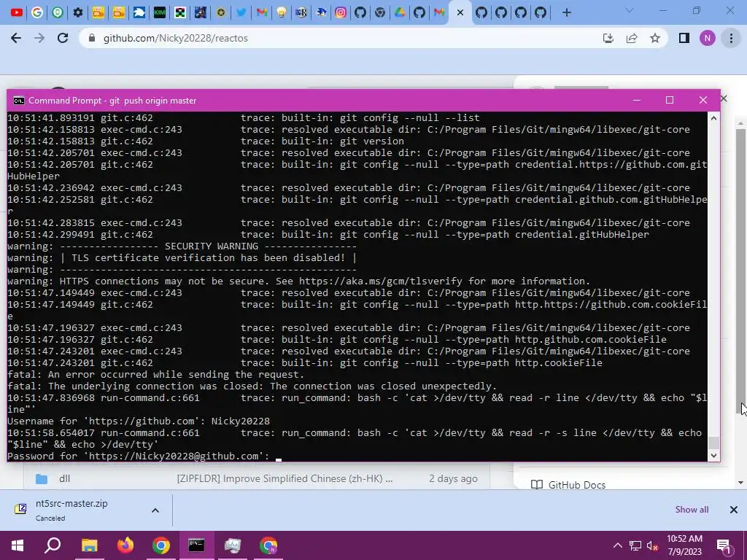
Task: Close the GitHub side panel X
Action: (x=724, y=98)
